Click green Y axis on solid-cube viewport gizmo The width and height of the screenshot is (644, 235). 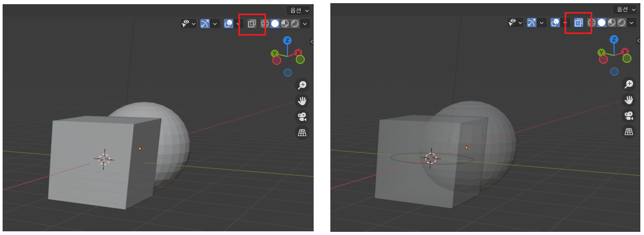pyautogui.click(x=275, y=53)
